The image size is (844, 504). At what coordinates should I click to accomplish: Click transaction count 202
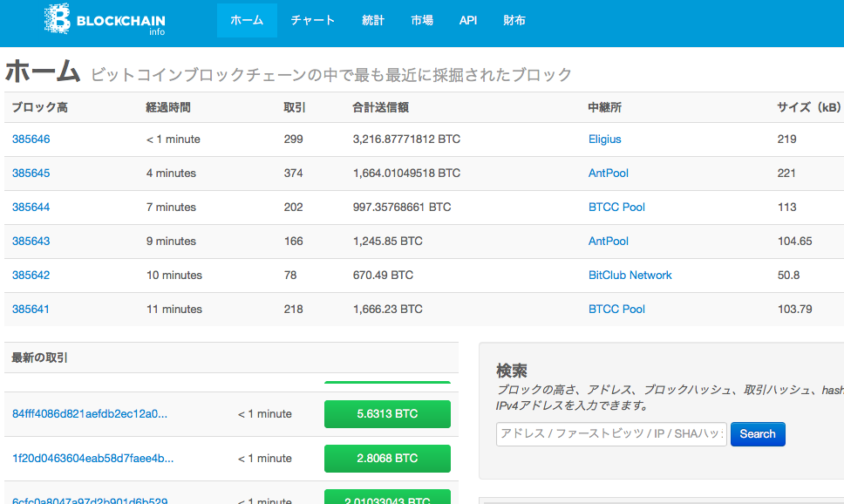click(293, 207)
